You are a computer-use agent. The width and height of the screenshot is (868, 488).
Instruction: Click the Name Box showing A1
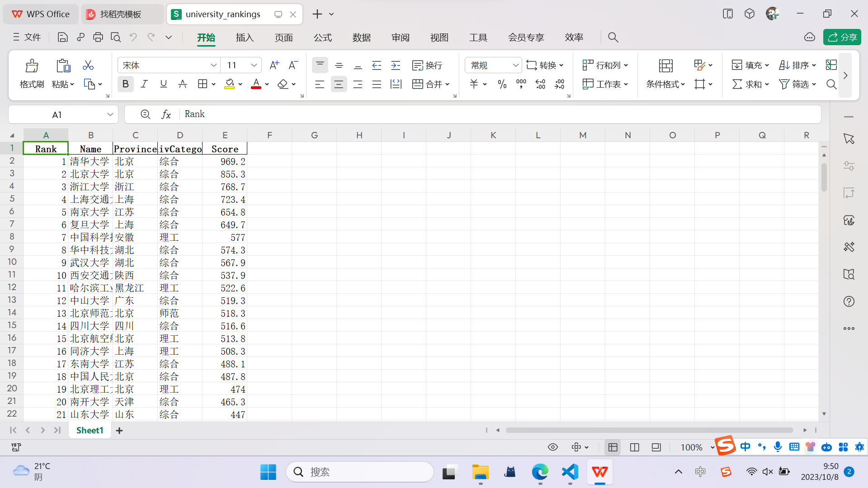point(57,115)
